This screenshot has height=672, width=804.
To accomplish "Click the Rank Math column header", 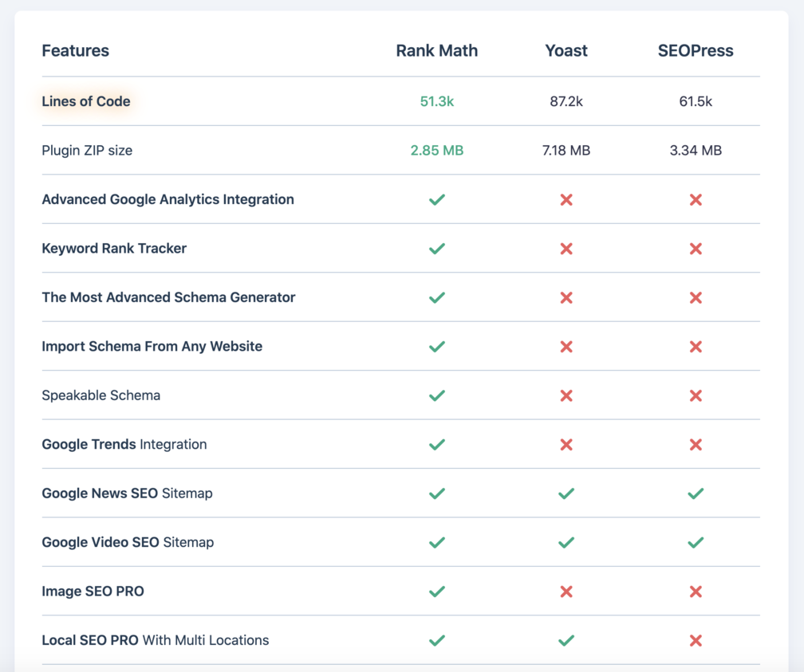I will coord(437,51).
